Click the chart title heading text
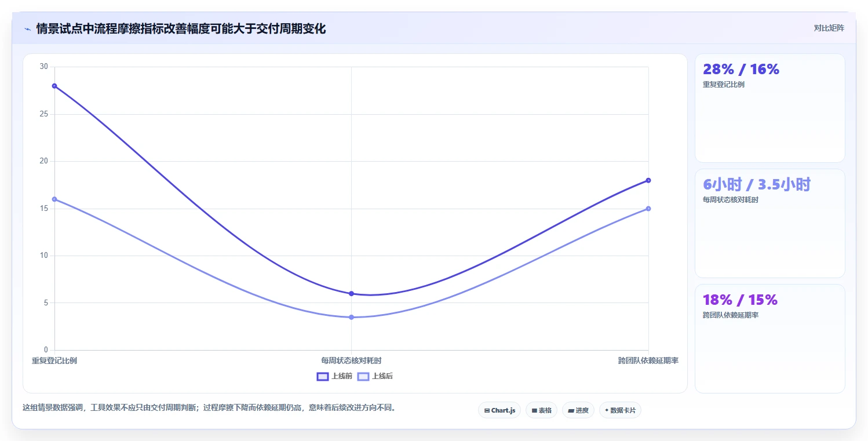Screen dimensions: 868x441 (x=181, y=28)
